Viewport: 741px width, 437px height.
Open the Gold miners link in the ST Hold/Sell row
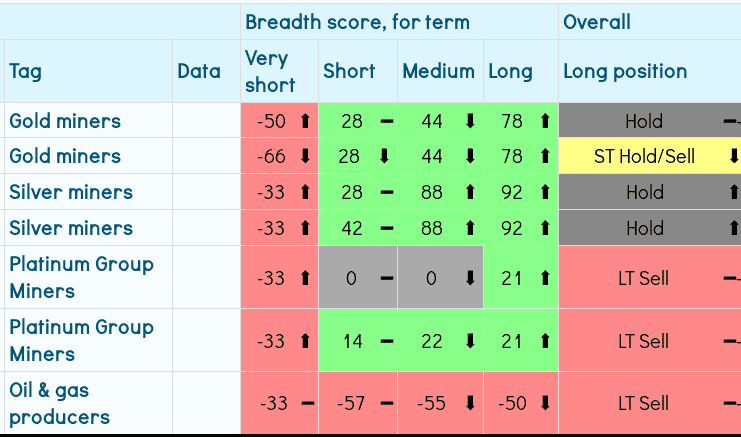(x=65, y=156)
